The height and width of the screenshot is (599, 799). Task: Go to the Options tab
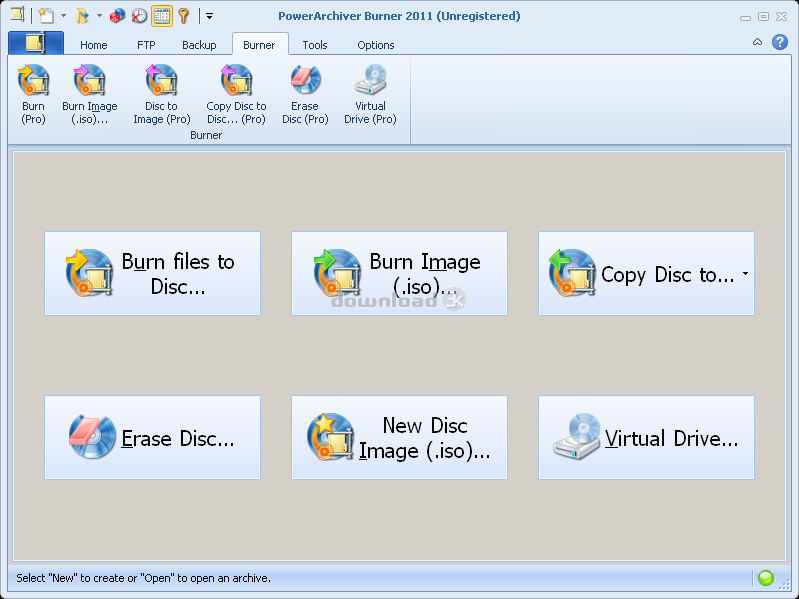(x=376, y=45)
